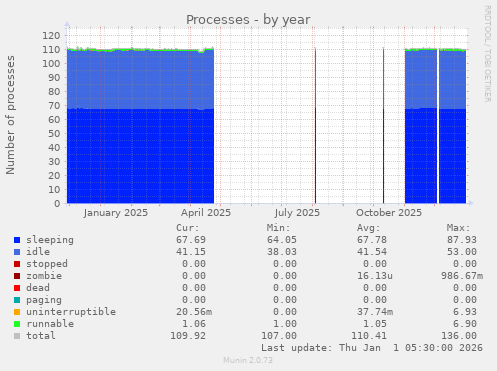The height and width of the screenshot is (371, 497).
Task: Click the idle legend color swatch
Action: click(x=17, y=252)
